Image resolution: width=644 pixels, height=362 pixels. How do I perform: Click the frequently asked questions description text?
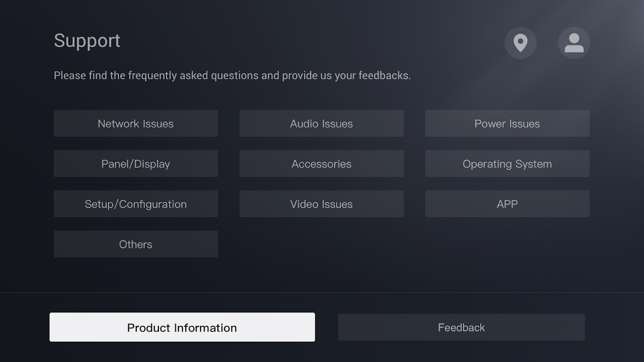232,76
